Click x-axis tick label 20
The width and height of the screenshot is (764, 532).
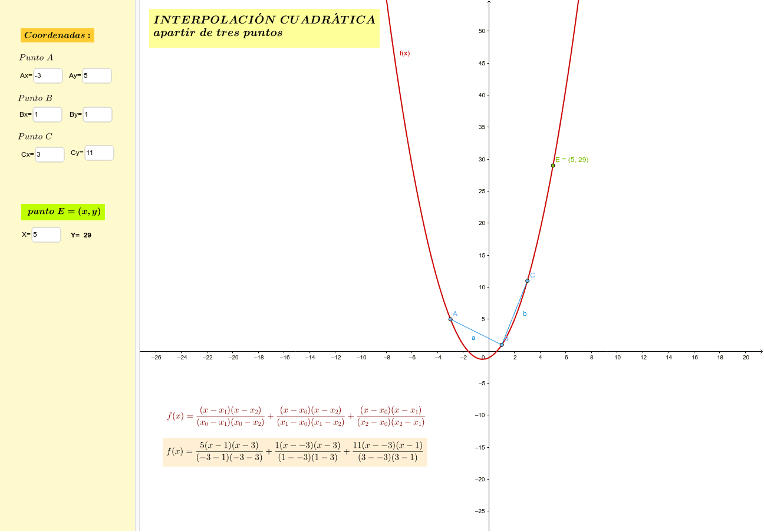746,357
